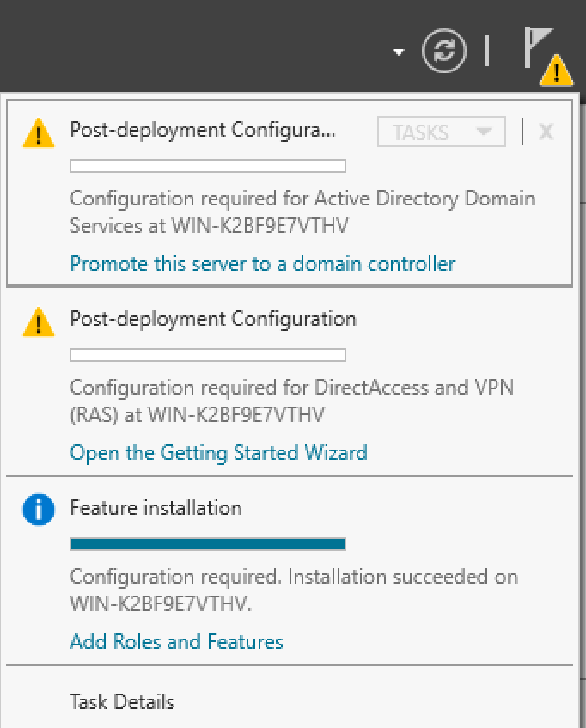Click the warning icon beside Active Directory notification
The width and height of the screenshot is (586, 728).
coord(39,132)
